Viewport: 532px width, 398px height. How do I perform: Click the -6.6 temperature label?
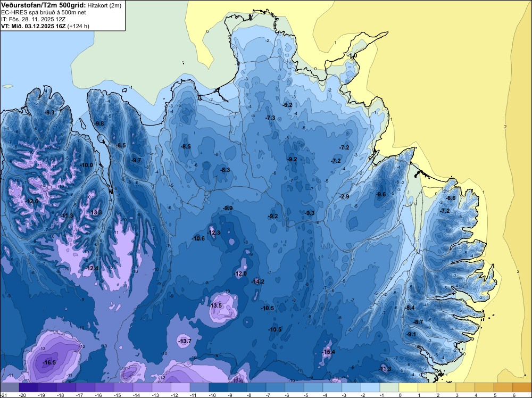click(x=451, y=198)
